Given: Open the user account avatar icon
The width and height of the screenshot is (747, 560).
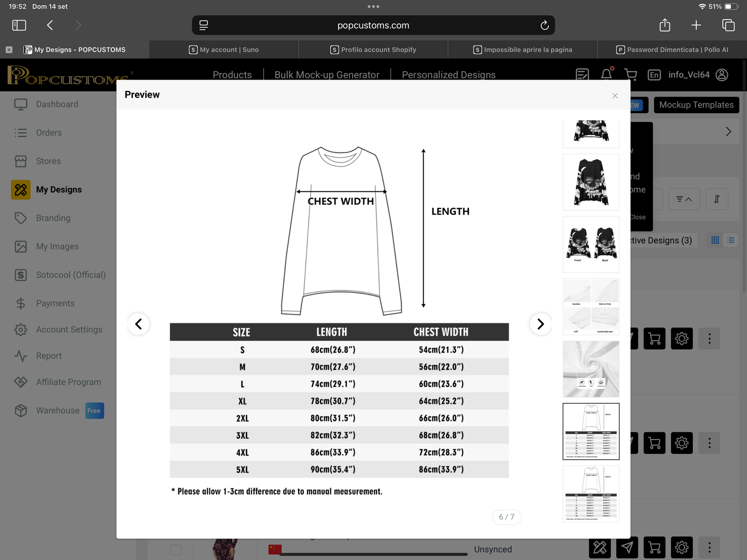Looking at the screenshot, I should click(722, 75).
